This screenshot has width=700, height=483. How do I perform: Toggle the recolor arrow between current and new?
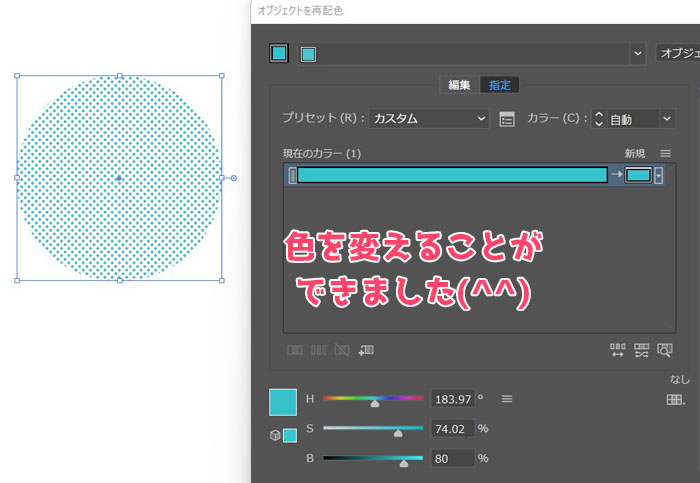point(617,175)
